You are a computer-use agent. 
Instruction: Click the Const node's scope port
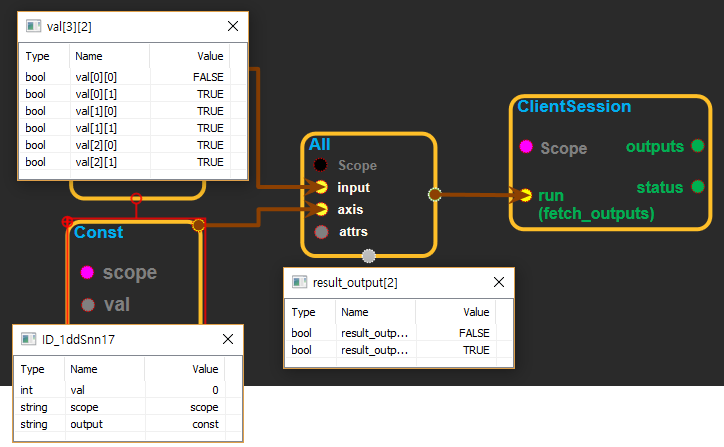tap(87, 272)
